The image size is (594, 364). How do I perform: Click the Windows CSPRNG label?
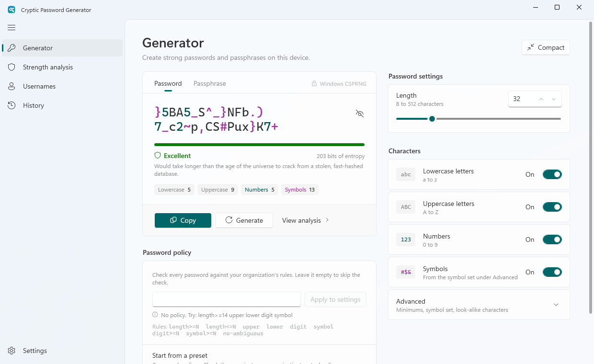click(343, 84)
